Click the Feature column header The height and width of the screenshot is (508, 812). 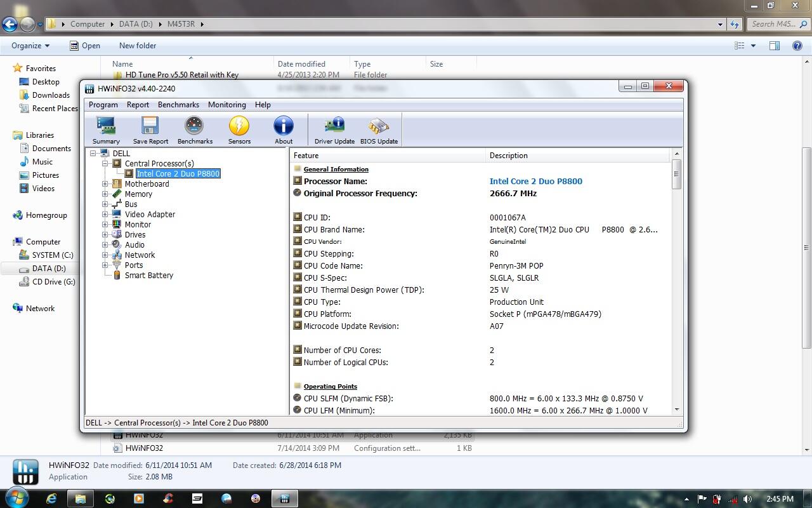(388, 155)
